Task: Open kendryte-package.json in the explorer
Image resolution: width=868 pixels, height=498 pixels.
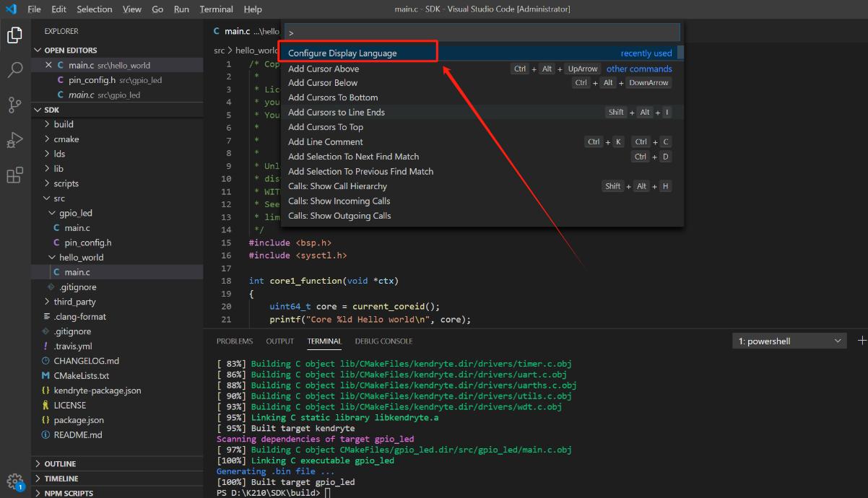Action: [118, 390]
